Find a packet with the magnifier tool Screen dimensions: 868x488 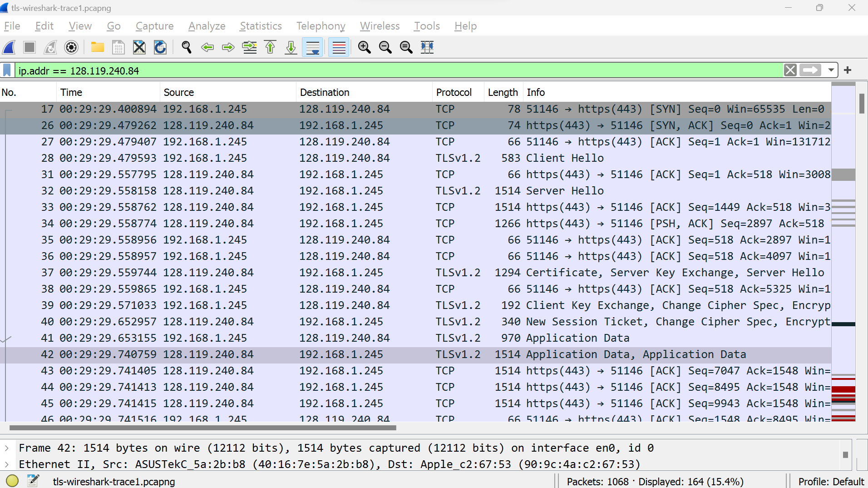point(186,47)
